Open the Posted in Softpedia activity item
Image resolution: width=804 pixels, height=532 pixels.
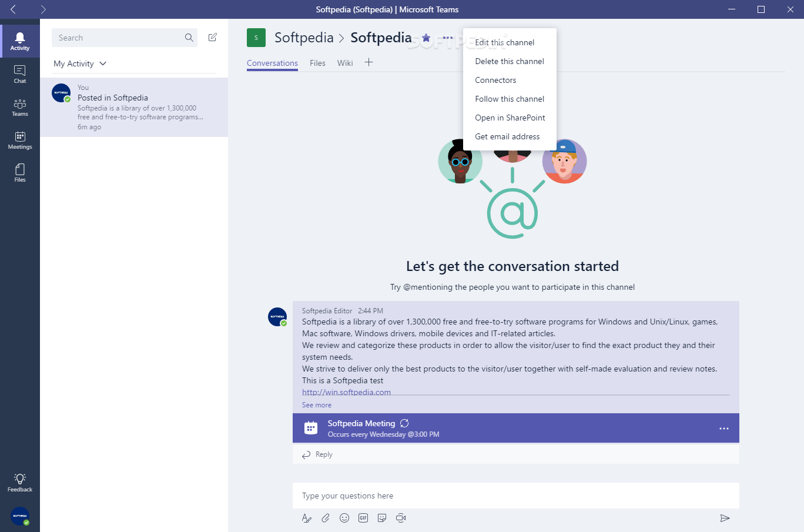coord(134,108)
